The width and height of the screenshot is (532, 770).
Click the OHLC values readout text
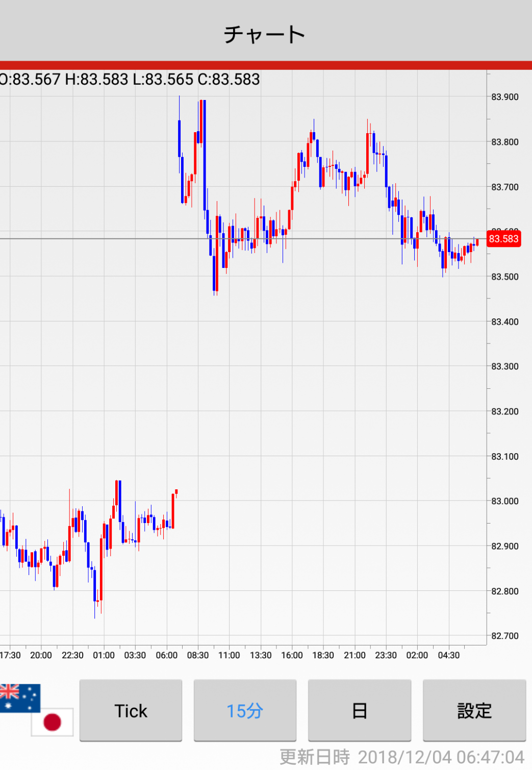click(x=130, y=79)
